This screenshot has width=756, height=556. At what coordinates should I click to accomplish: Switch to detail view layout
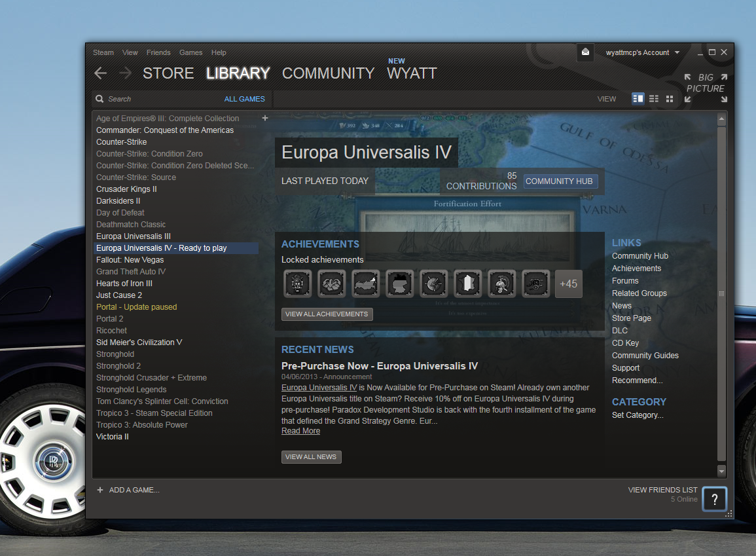[x=638, y=99]
